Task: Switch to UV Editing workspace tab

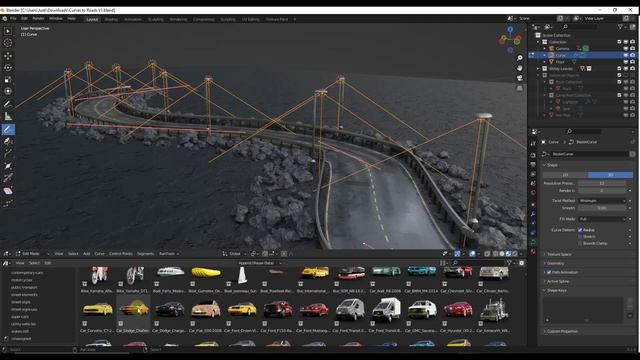Action: point(250,19)
